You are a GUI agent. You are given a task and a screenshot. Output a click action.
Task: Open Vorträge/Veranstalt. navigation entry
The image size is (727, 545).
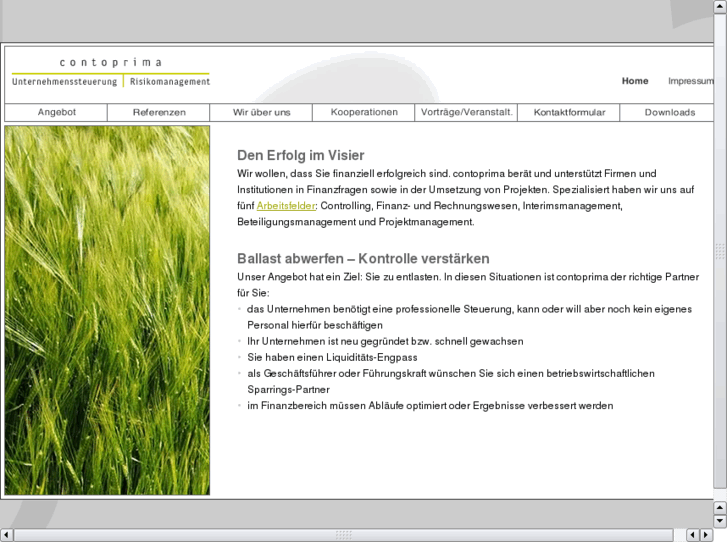466,112
